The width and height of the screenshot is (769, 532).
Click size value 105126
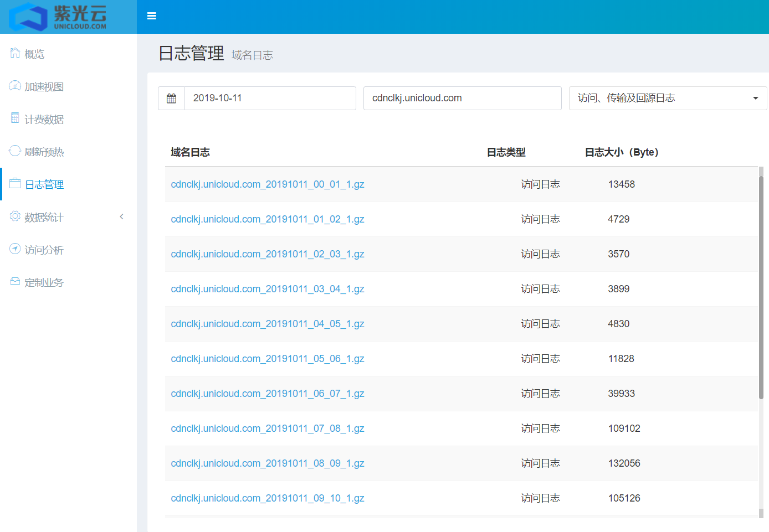(x=624, y=498)
